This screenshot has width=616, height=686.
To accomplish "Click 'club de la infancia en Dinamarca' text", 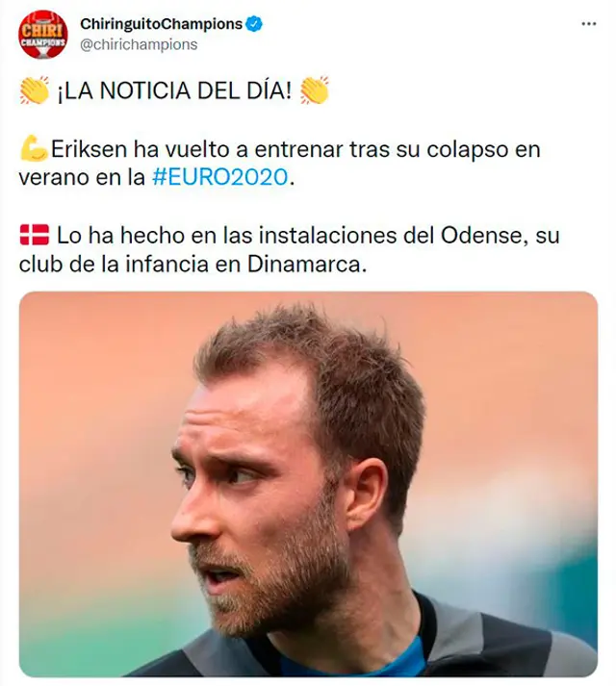I will click(192, 265).
